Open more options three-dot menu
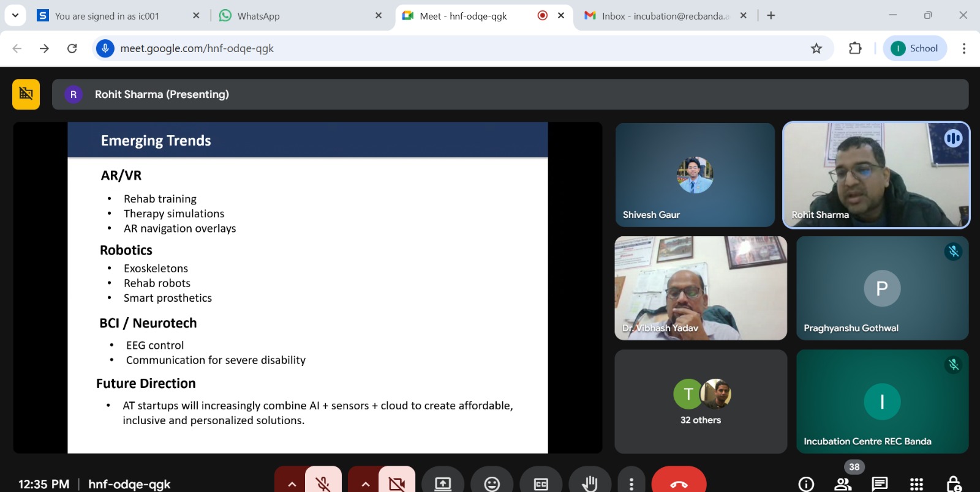Screen dimensions: 980x492 [631, 483]
